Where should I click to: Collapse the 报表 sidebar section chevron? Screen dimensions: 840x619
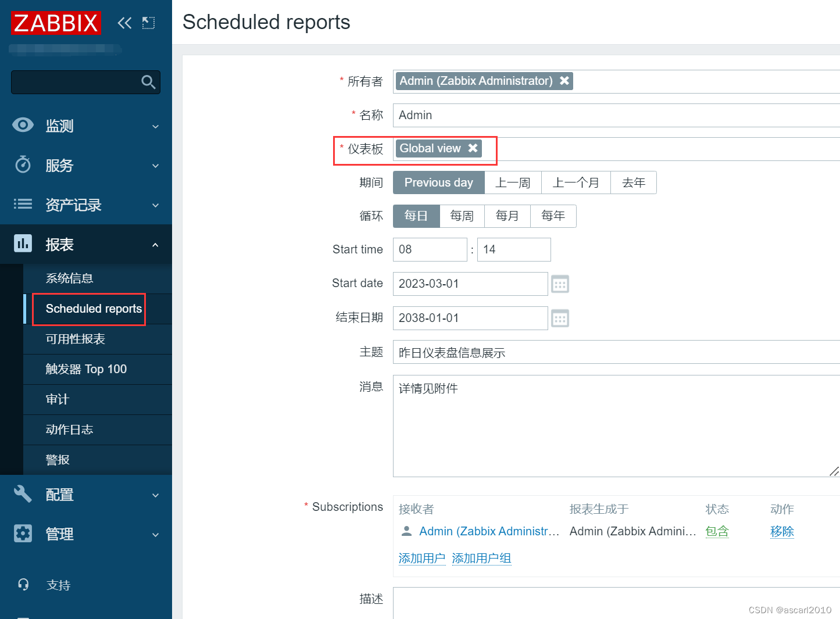click(x=155, y=245)
